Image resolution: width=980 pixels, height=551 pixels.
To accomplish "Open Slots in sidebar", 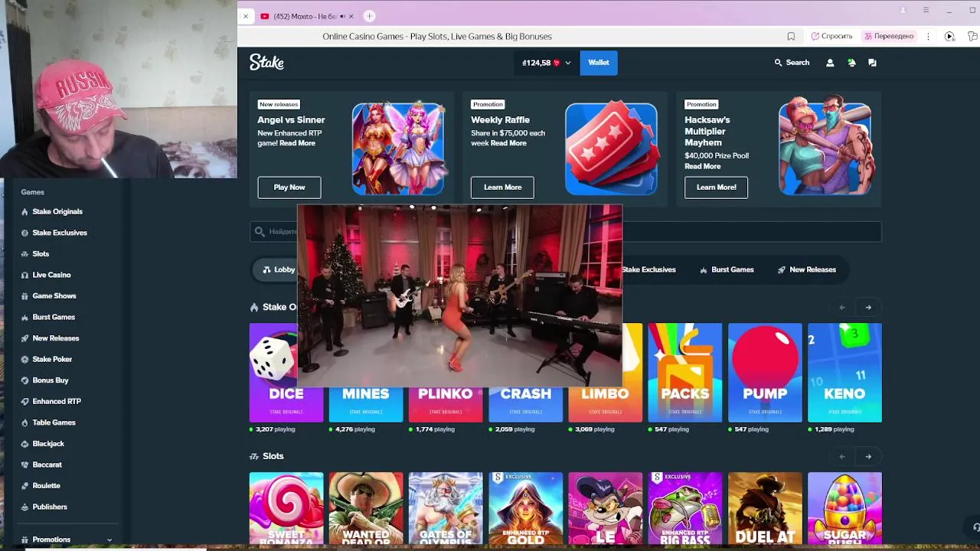I will point(41,254).
